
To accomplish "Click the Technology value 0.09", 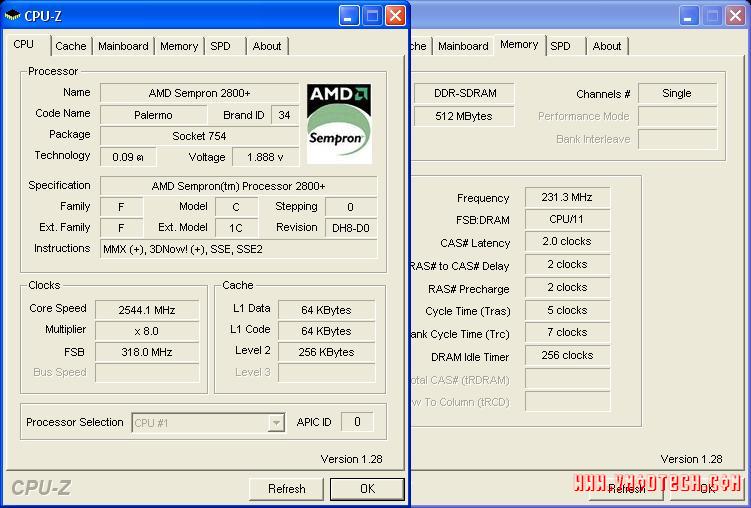I will [128, 157].
